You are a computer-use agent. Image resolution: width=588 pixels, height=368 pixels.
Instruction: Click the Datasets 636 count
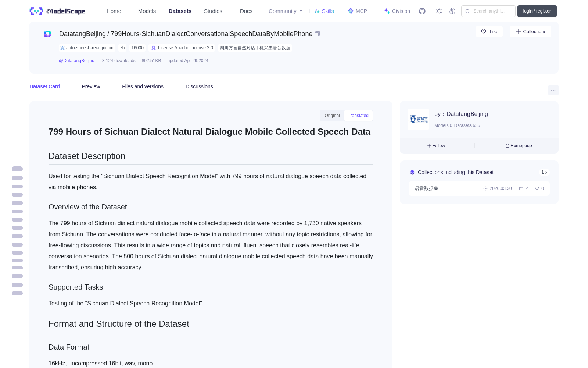point(467,125)
